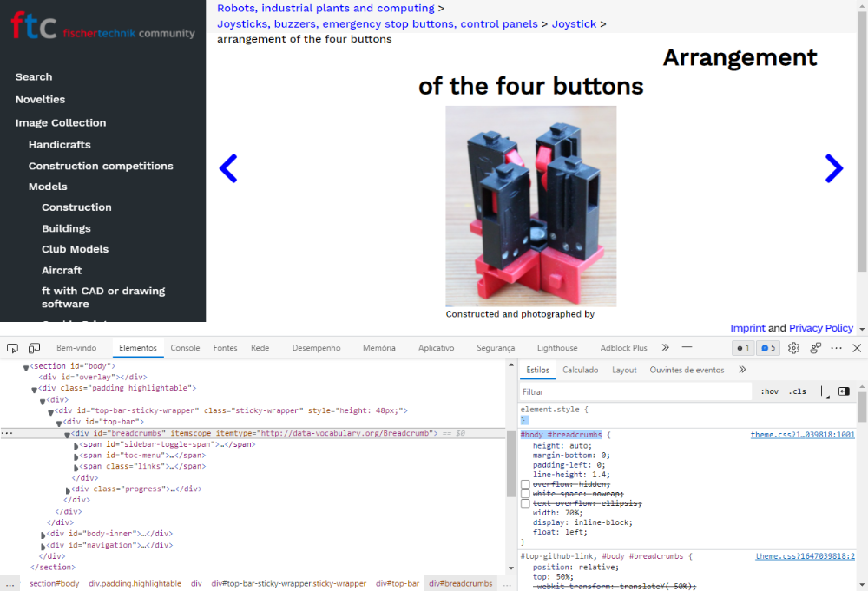Viewport: 868px width, 591px height.
Task: Expand the span id="sidebar-toggle-span" node
Action: [x=76, y=445]
